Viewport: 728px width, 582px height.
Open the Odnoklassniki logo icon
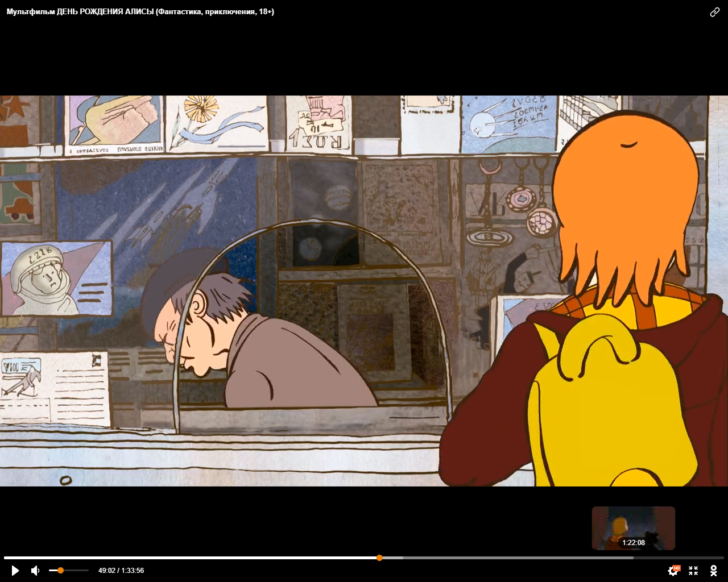point(713,571)
